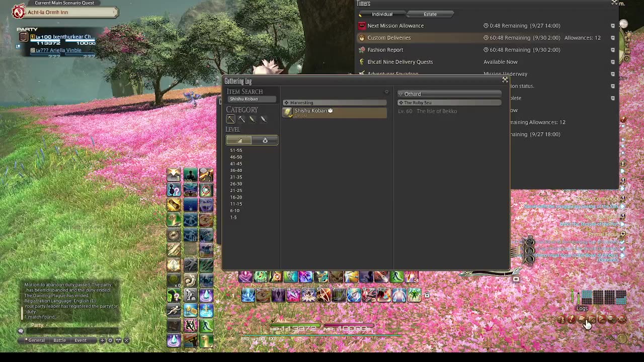Select level range 6-10
This screenshot has width=644, height=362.
(235, 211)
